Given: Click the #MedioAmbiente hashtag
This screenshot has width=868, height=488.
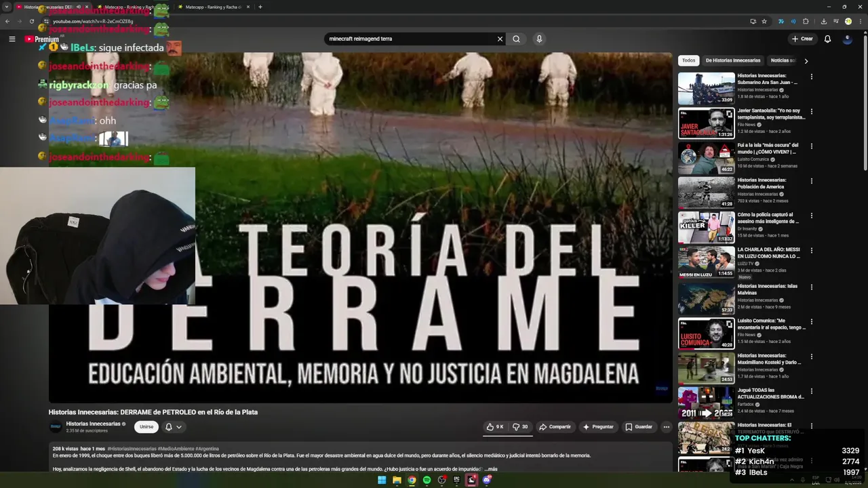Looking at the screenshot, I should pos(176,449).
